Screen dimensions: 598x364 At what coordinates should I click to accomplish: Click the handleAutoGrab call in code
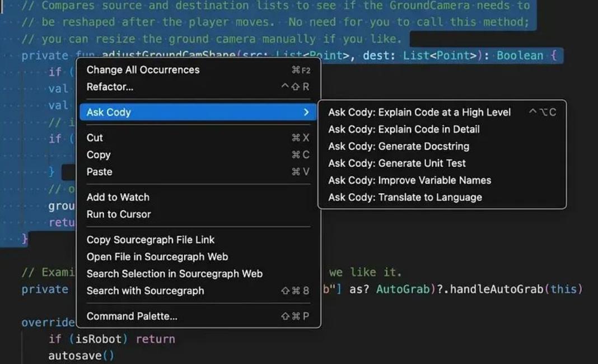click(497, 289)
